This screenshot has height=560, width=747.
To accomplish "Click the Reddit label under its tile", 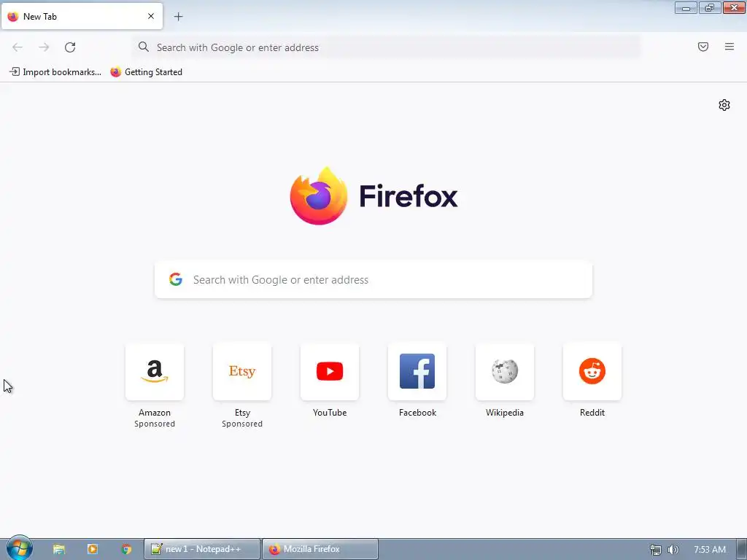I will pos(592,413).
